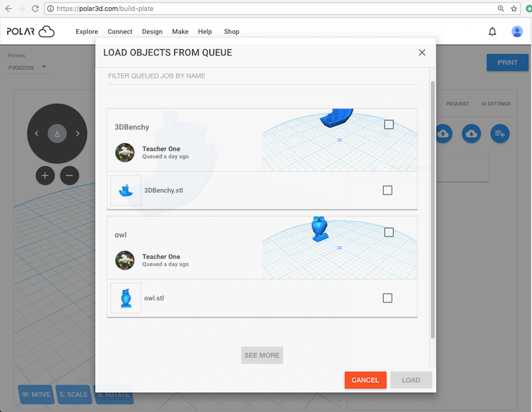Open the Design menu
This screenshot has height=412, width=532.
152,31
